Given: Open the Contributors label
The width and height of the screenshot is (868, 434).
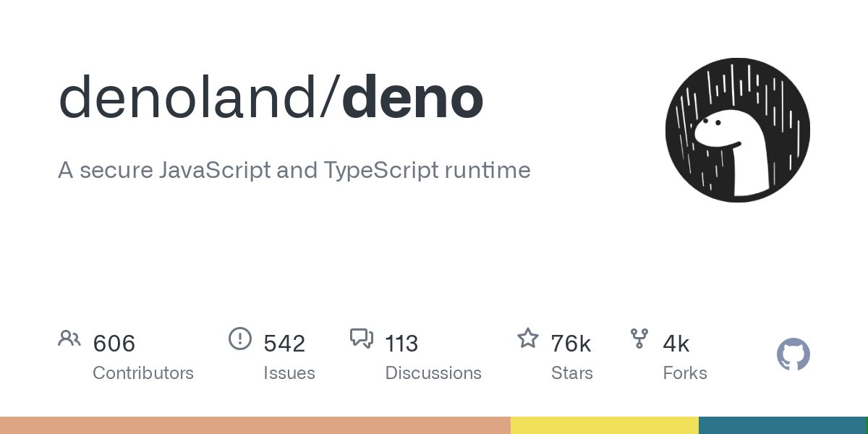Looking at the screenshot, I should (143, 373).
